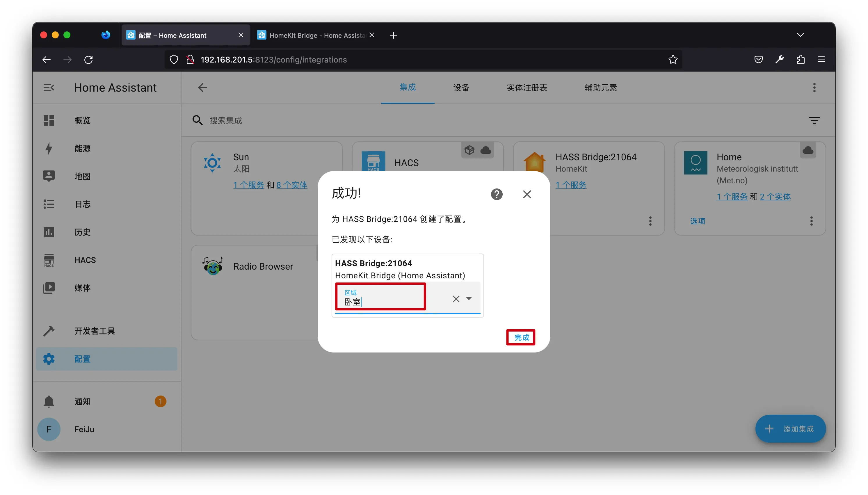Switch to the 实体注册表 entities tab

[527, 88]
